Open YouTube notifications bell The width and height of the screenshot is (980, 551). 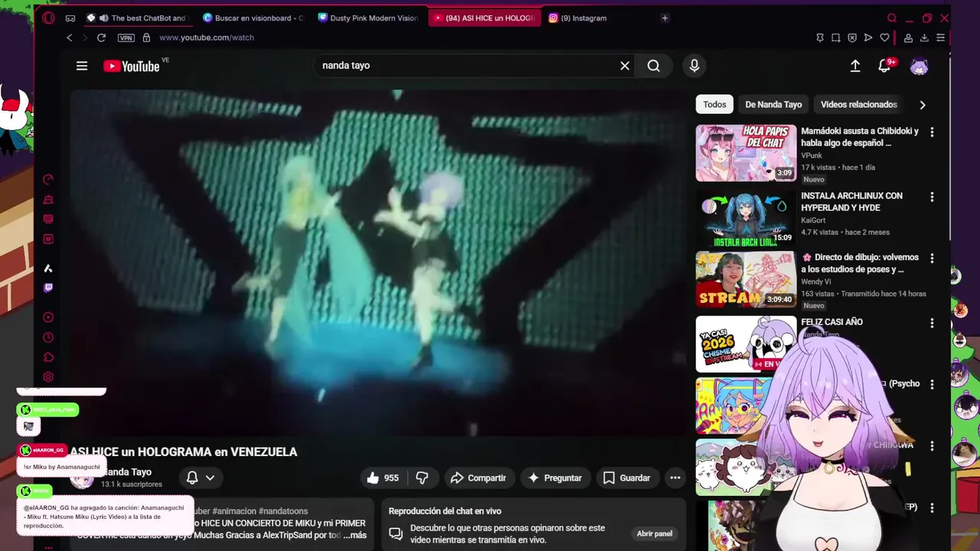pos(884,67)
